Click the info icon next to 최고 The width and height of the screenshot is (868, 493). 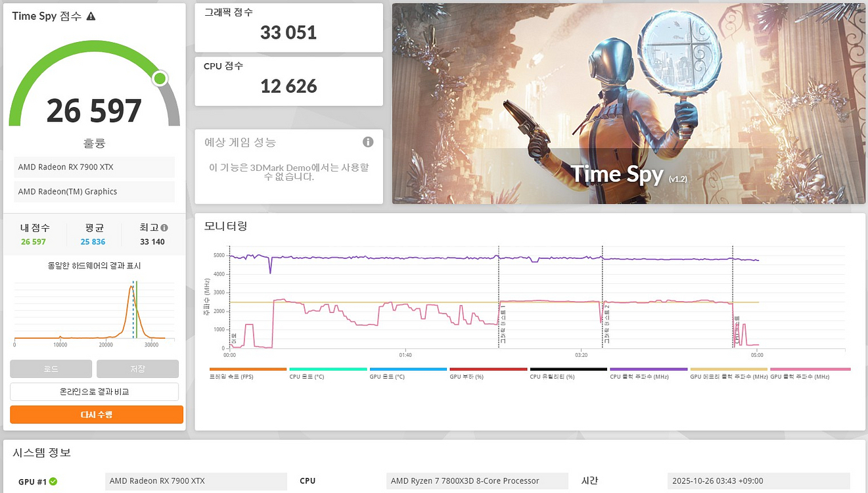[x=164, y=228]
